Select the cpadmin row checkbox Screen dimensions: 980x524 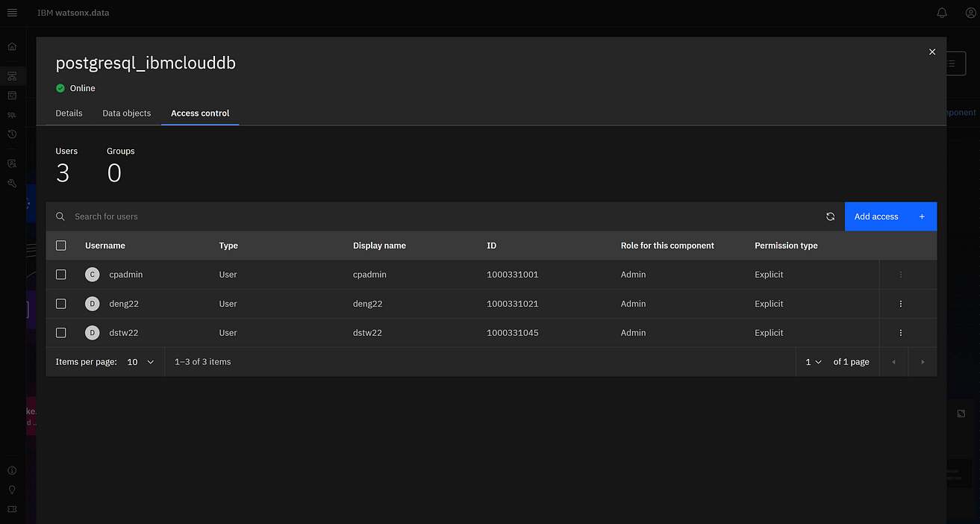tap(61, 275)
